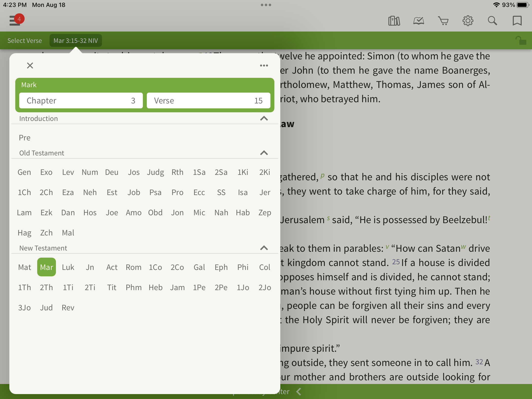Close the verse chooser popup
The height and width of the screenshot is (399, 532).
(30, 66)
